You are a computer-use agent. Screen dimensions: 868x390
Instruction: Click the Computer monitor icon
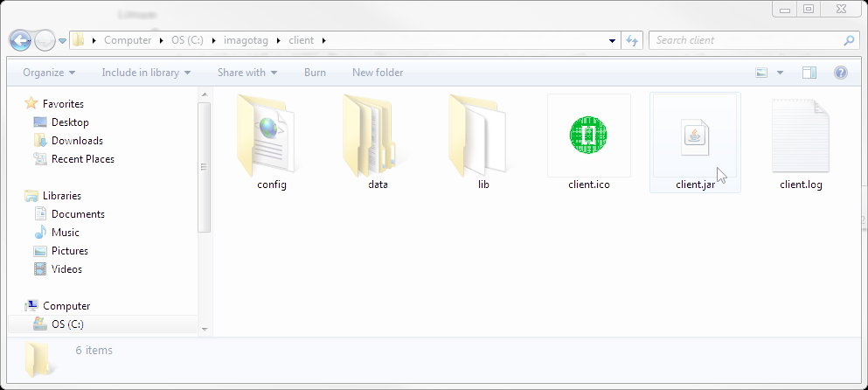31,306
